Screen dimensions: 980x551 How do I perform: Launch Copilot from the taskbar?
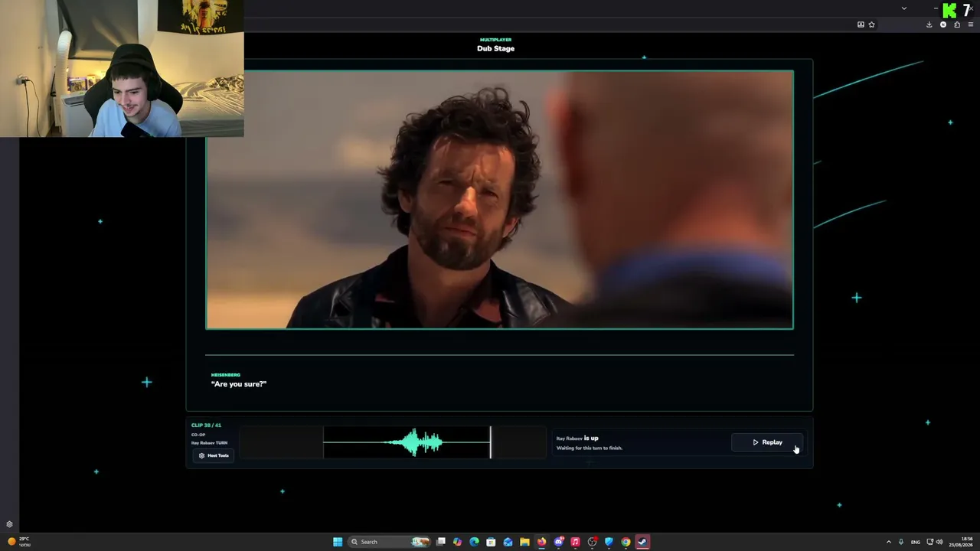point(458,542)
